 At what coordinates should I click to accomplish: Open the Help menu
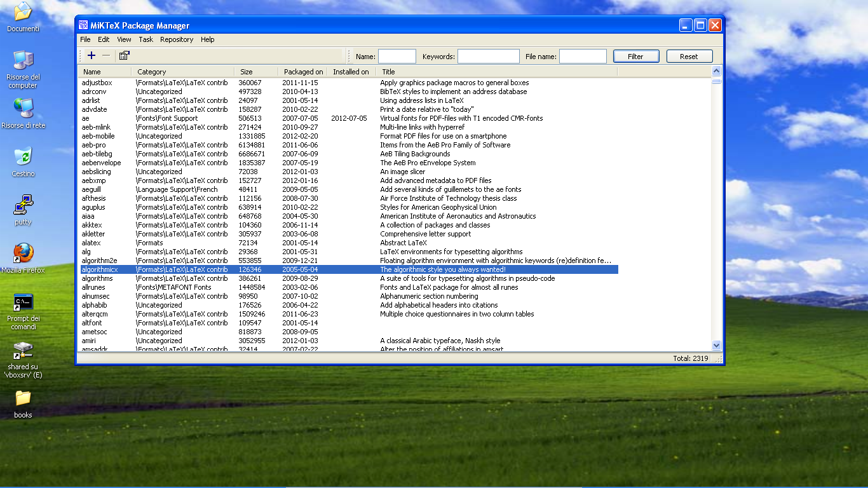(x=208, y=39)
